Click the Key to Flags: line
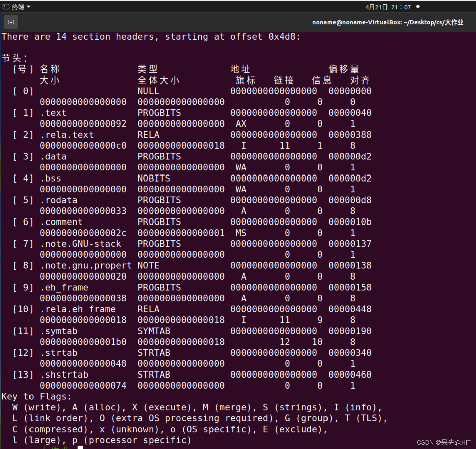Viewport: 476px width, 449px height. coord(37,397)
